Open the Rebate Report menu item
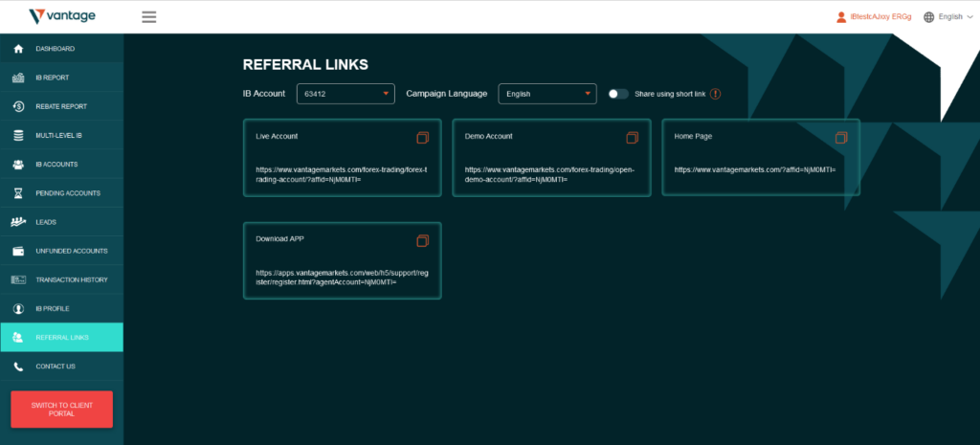 60,106
